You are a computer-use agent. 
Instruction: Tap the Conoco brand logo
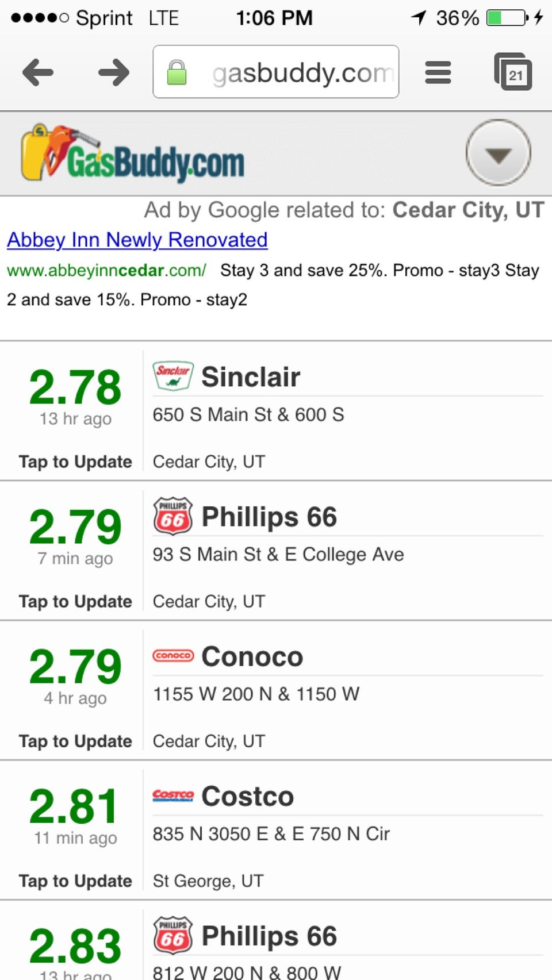[173, 655]
